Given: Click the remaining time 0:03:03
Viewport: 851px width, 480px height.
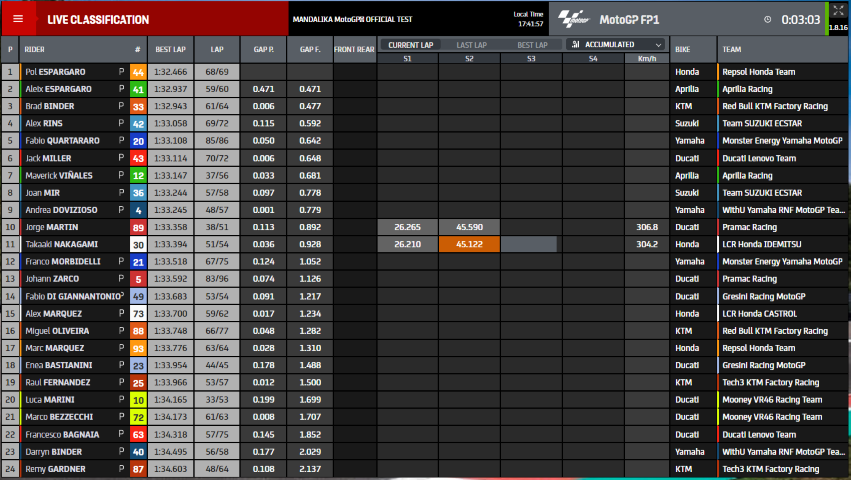Looking at the screenshot, I should [801, 20].
